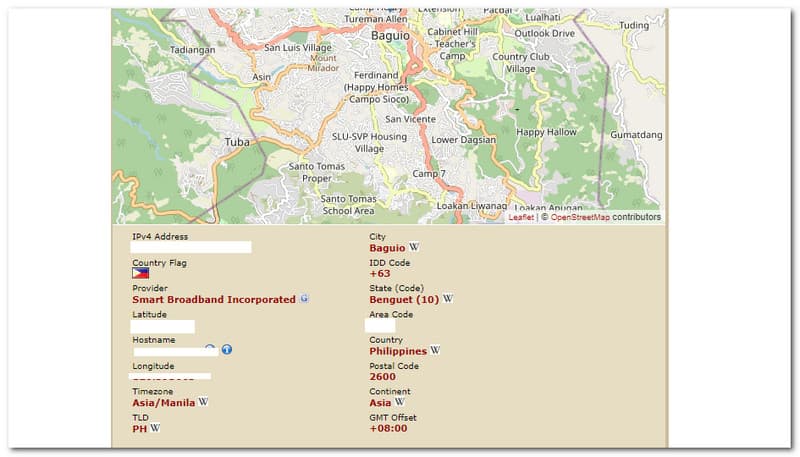Click the Outlook Drive map label
Screen dimensions: 800x457
(544, 34)
